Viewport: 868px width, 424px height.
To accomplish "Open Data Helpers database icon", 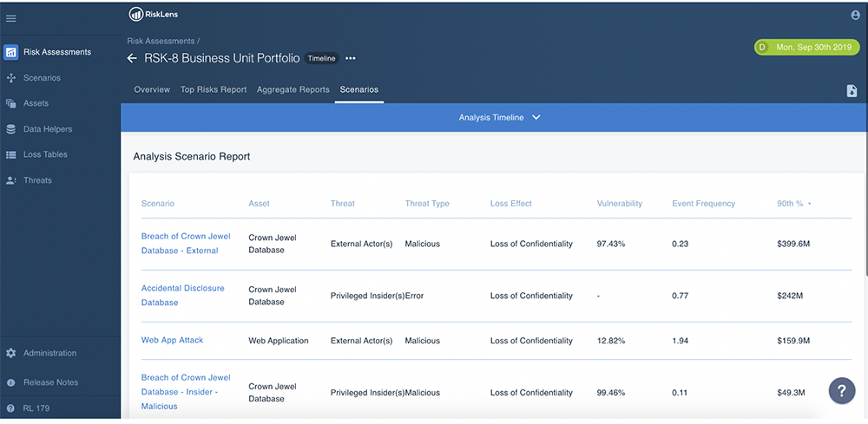I will 11,129.
